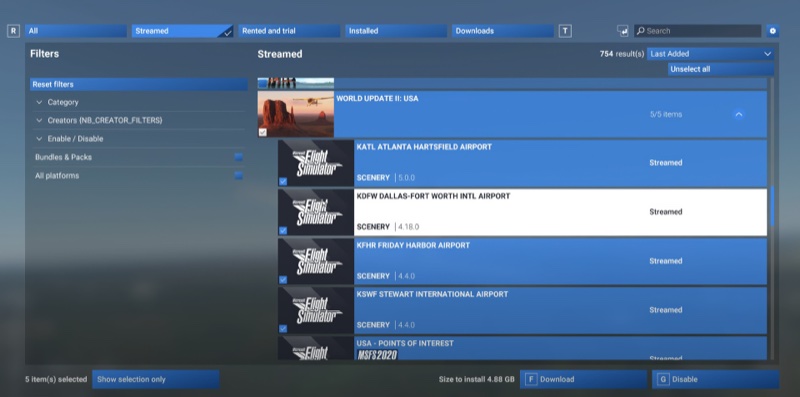Click Streamed status on KFHR row
800x397 pixels.
point(666,261)
